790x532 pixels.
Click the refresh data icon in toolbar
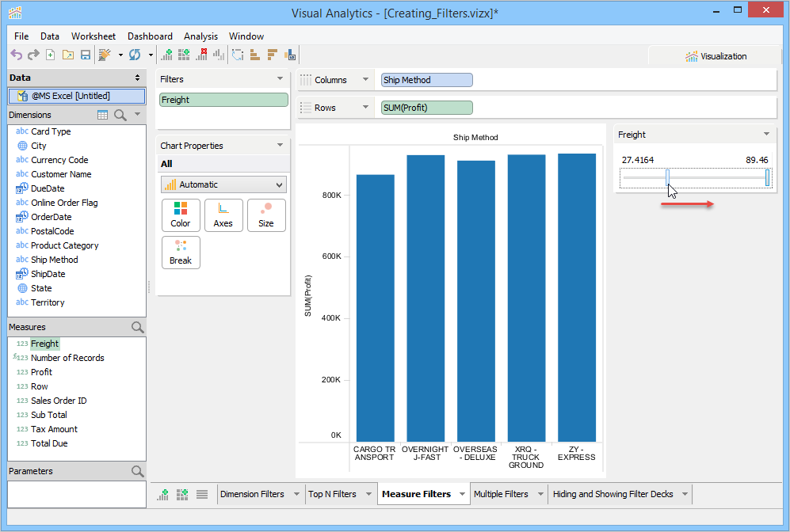(135, 55)
